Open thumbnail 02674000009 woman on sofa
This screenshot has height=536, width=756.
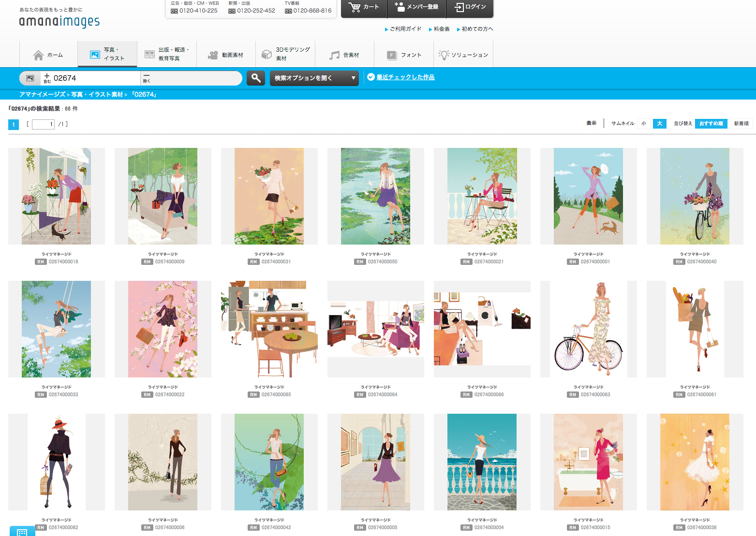[163, 196]
